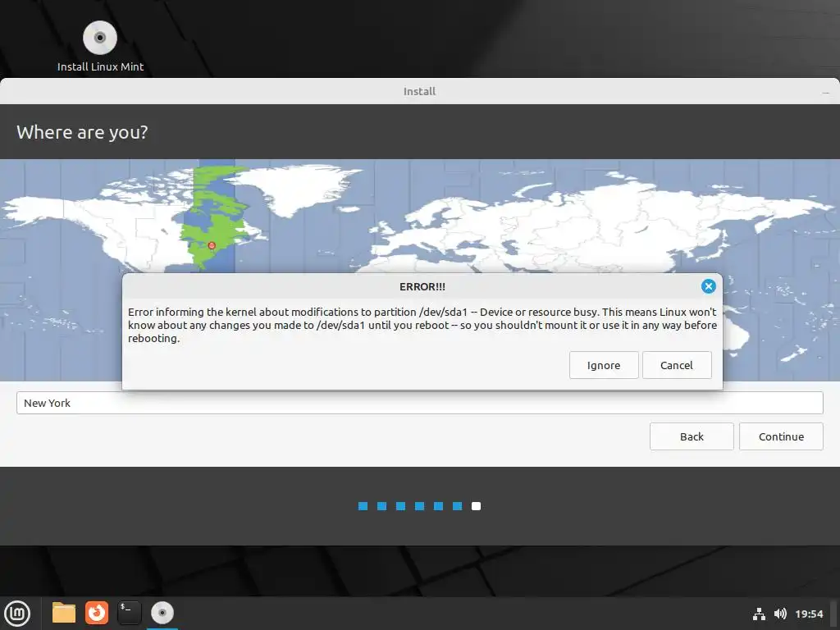The height and width of the screenshot is (630, 840).
Task: Open the Terminal from the taskbar
Action: pos(129,613)
